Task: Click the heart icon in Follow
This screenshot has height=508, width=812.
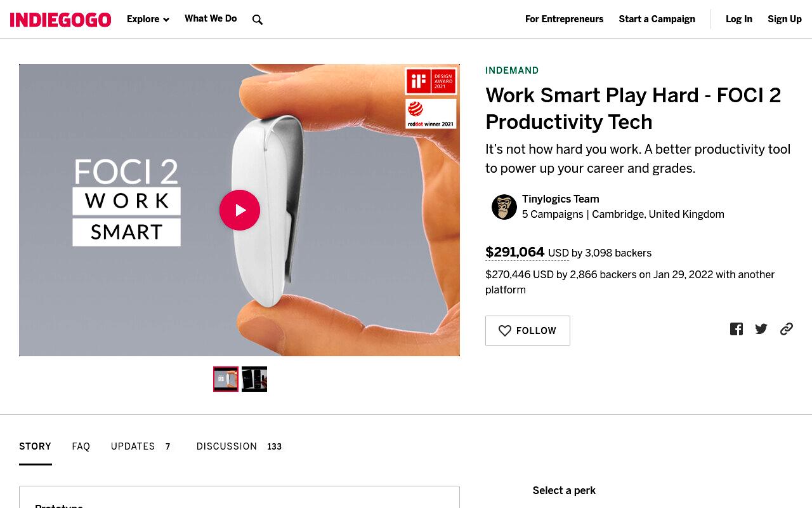Action: [x=505, y=331]
